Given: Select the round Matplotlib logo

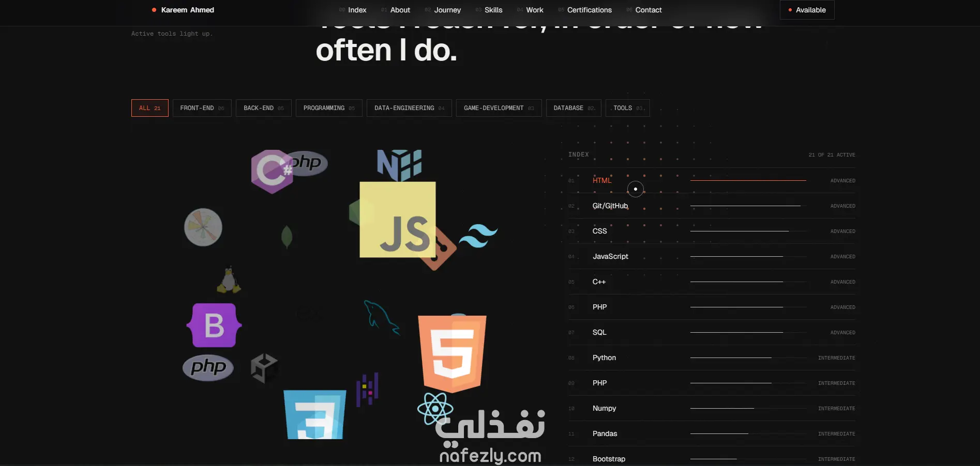Looking at the screenshot, I should (203, 227).
